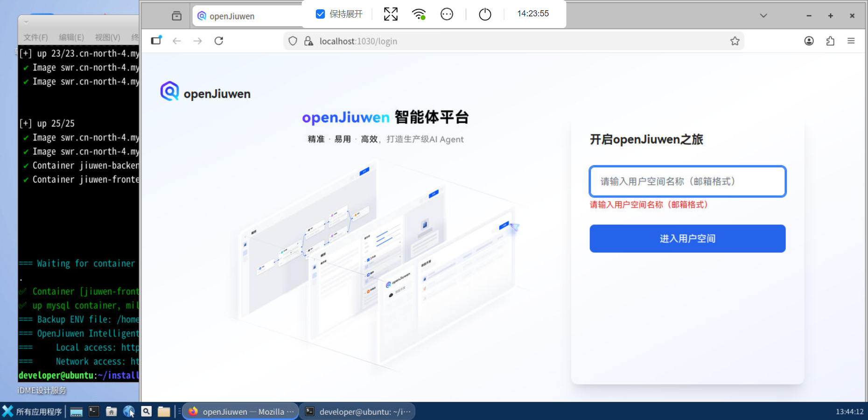Click the 打造生产级AI Agent subtitle
The image size is (868, 420).
tap(425, 139)
